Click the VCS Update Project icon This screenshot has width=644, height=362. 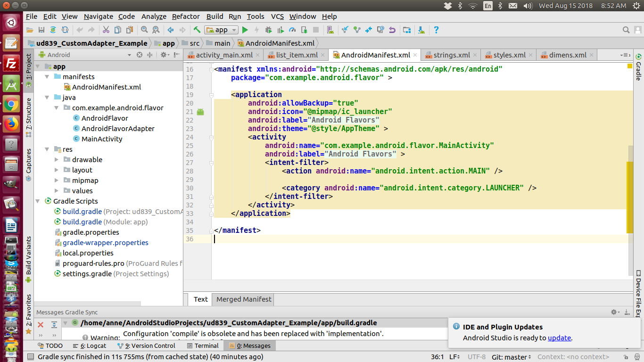tap(345, 30)
